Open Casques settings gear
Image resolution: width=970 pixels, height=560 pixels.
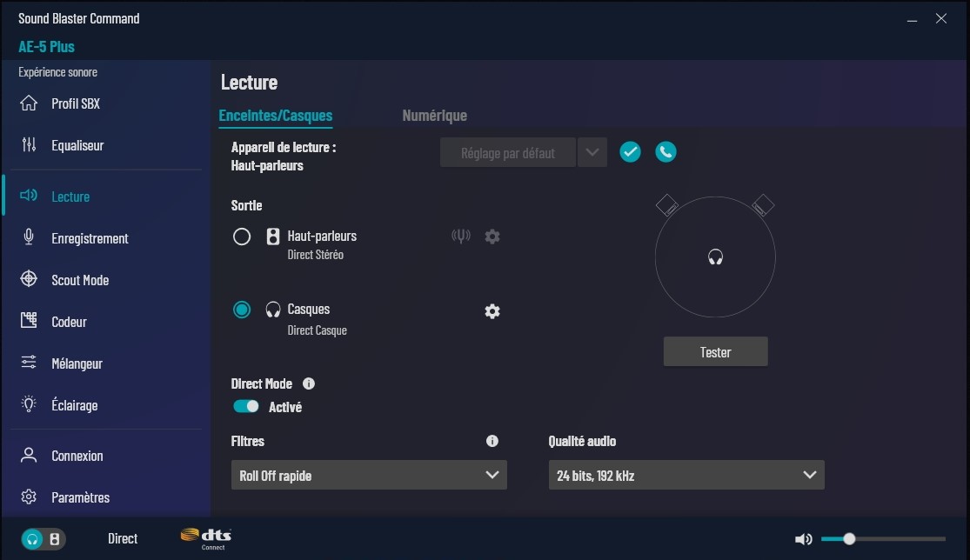[x=492, y=311]
